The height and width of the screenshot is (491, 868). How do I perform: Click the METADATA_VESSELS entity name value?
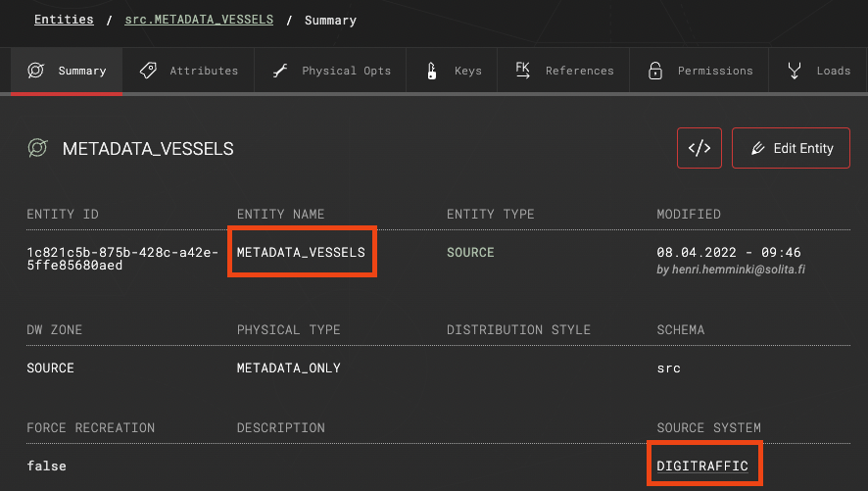[x=301, y=253]
